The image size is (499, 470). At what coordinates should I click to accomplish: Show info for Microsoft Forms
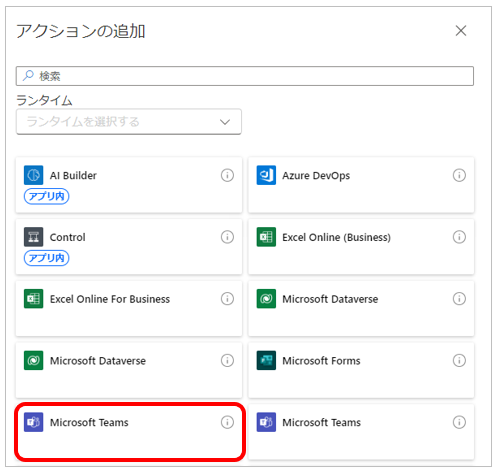tap(459, 360)
